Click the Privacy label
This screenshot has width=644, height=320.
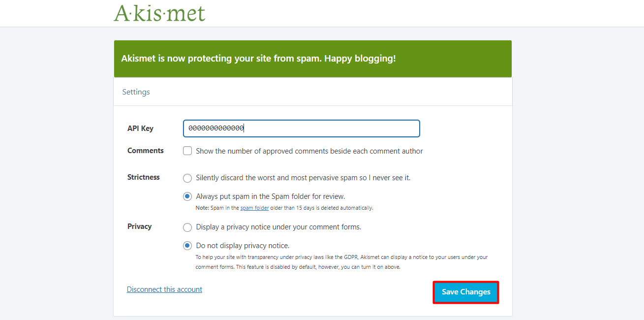tap(139, 226)
